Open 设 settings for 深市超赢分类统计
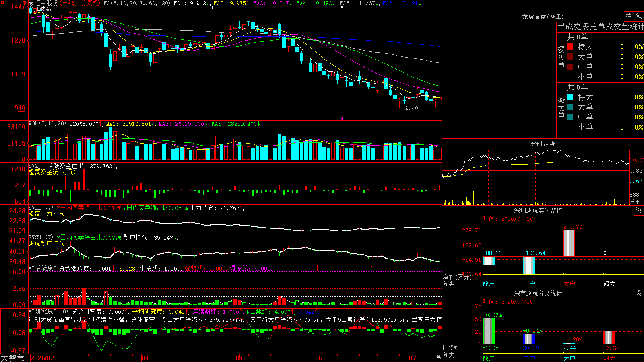The height and width of the screenshot is (362, 644). point(639,293)
